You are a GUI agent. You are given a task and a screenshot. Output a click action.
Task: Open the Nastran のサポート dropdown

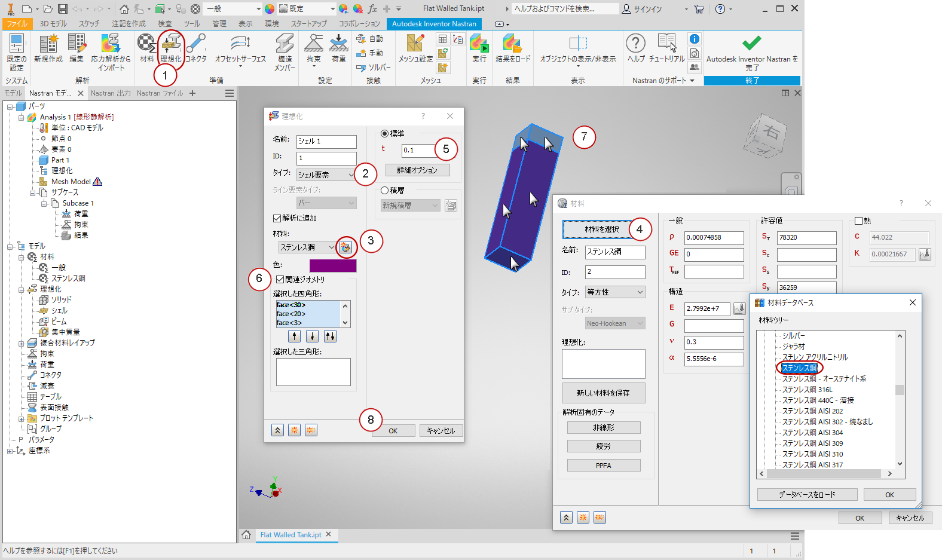[663, 80]
